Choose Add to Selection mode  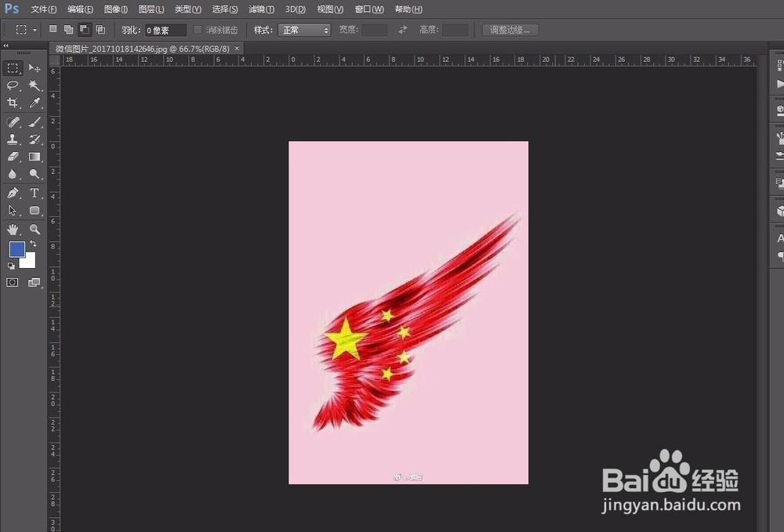[x=68, y=30]
